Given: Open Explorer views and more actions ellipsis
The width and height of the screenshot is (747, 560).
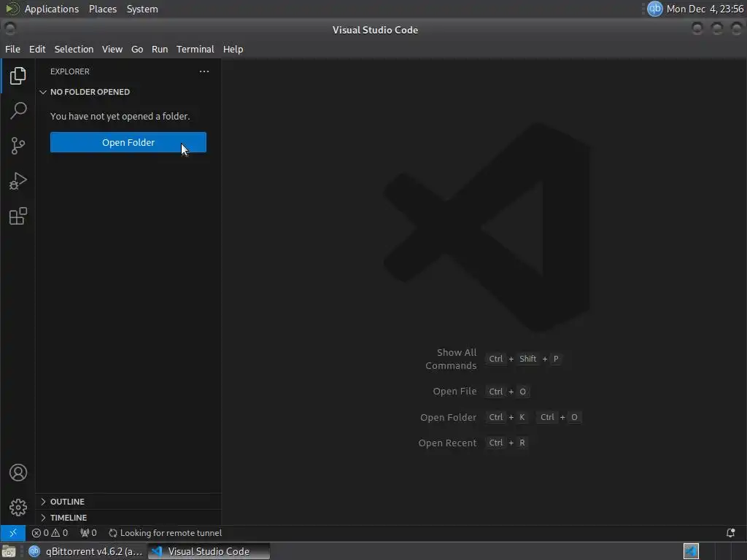Looking at the screenshot, I should click(204, 71).
